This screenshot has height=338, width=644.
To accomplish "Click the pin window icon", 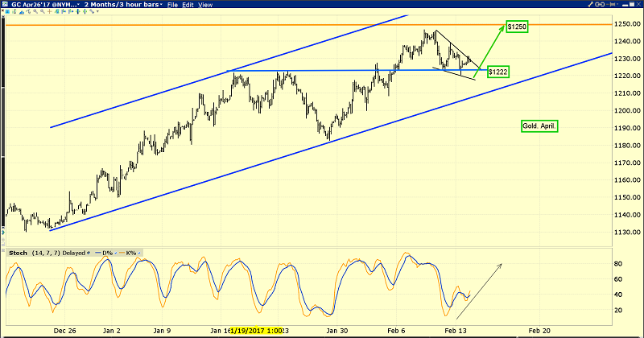I will point(610,4).
